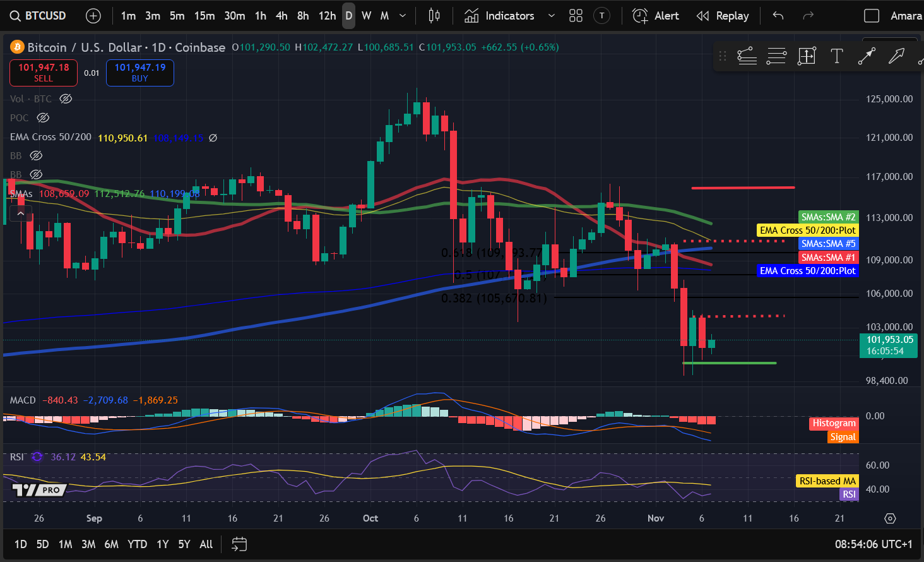Toggle visibility of the Vol BTC indicator
The width and height of the screenshot is (924, 562).
[x=65, y=99]
